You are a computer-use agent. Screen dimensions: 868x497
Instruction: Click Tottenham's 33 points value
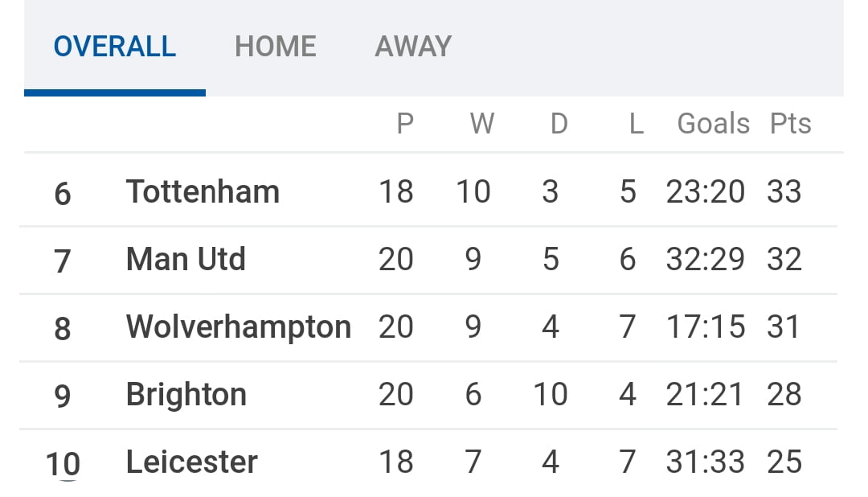point(784,192)
